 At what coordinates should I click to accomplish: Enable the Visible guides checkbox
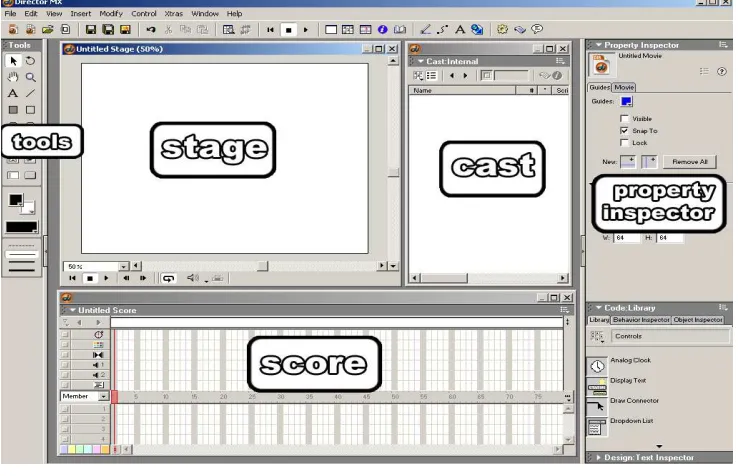[625, 118]
